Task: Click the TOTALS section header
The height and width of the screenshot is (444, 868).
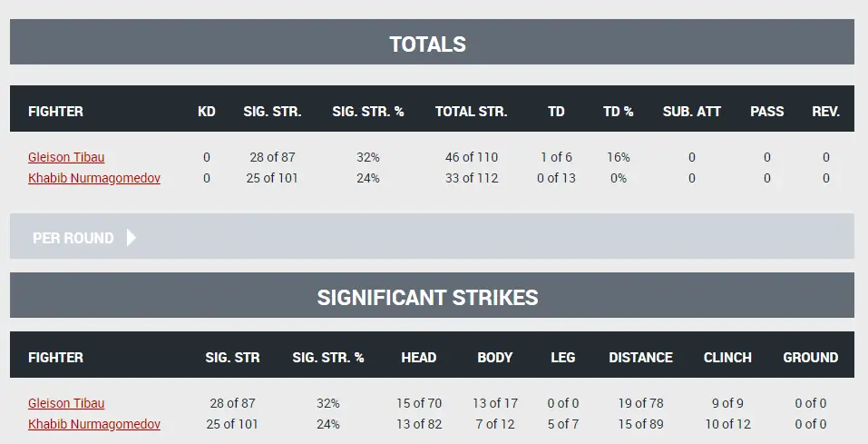Action: (428, 44)
